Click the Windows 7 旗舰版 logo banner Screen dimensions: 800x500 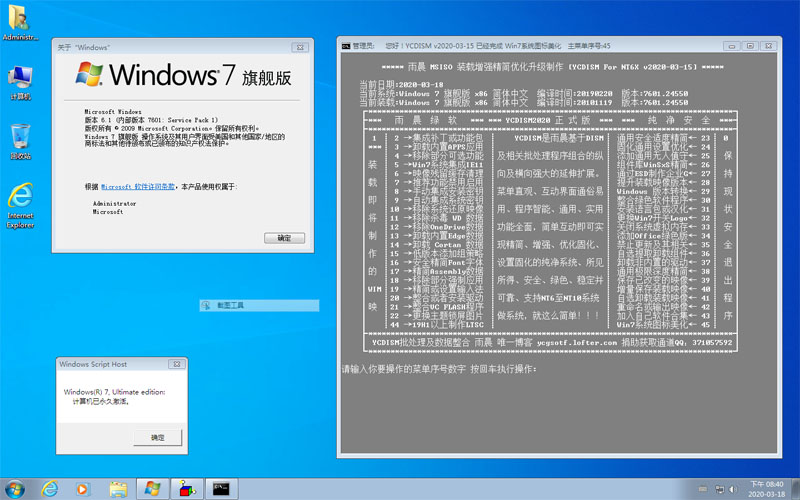coord(184,74)
